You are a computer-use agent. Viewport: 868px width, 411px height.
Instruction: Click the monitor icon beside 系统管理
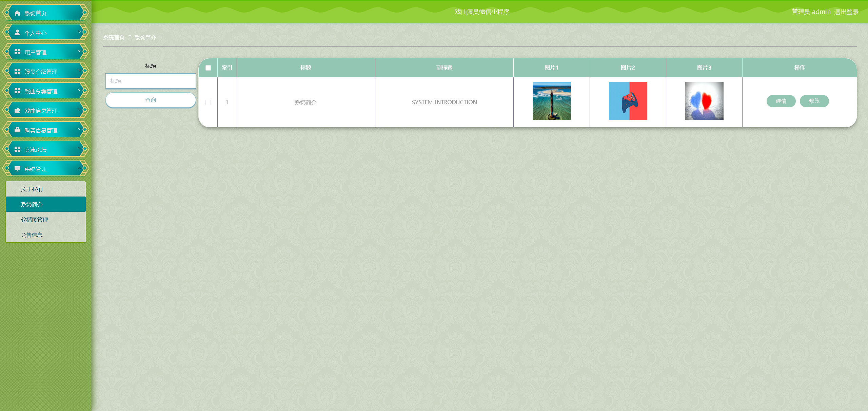tap(17, 169)
